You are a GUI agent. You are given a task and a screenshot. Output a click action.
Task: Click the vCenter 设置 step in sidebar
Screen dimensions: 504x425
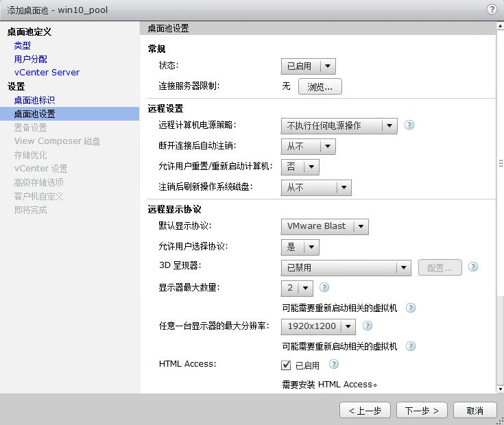click(41, 169)
